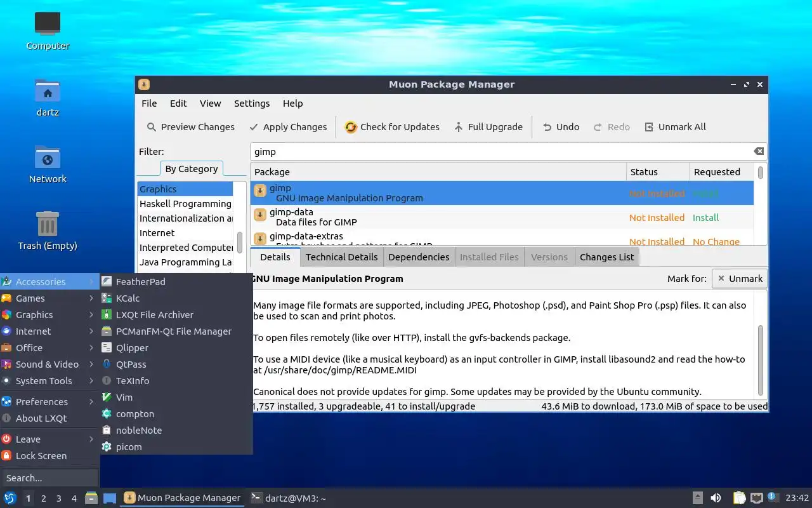Image resolution: width=812 pixels, height=508 pixels.
Task: Open the file manager launcher in the taskbar
Action: coord(91,498)
